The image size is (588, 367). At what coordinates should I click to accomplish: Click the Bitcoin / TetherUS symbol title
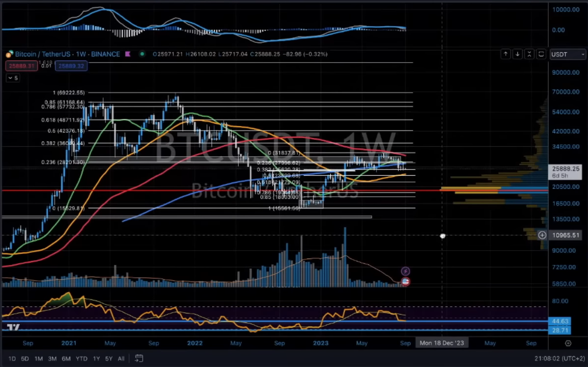click(67, 54)
